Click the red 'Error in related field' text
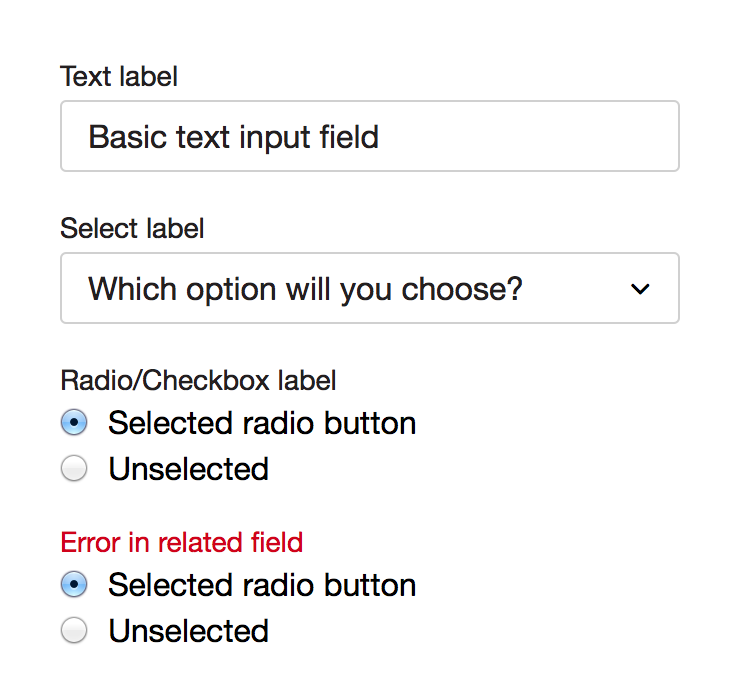This screenshot has width=740, height=686. tap(181, 542)
